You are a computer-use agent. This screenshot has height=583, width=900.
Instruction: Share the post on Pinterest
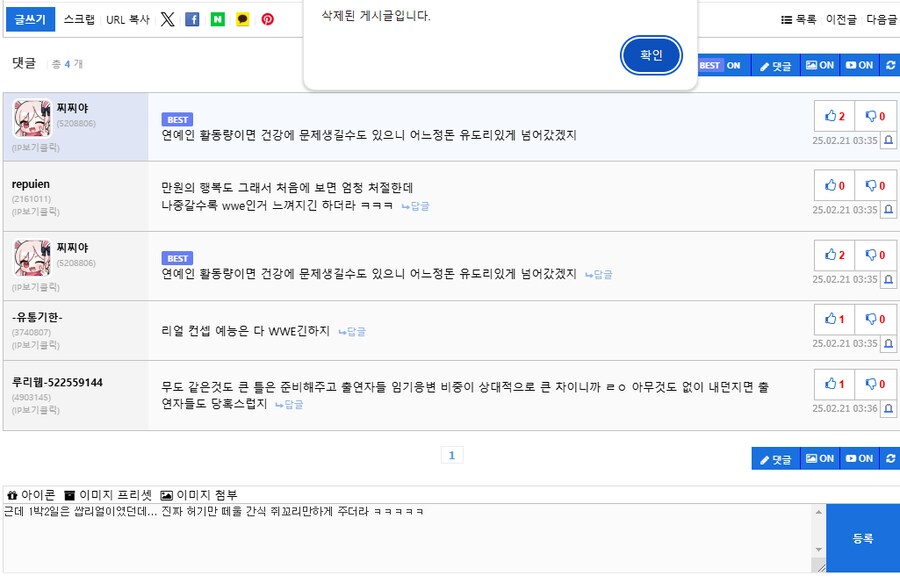pos(267,18)
